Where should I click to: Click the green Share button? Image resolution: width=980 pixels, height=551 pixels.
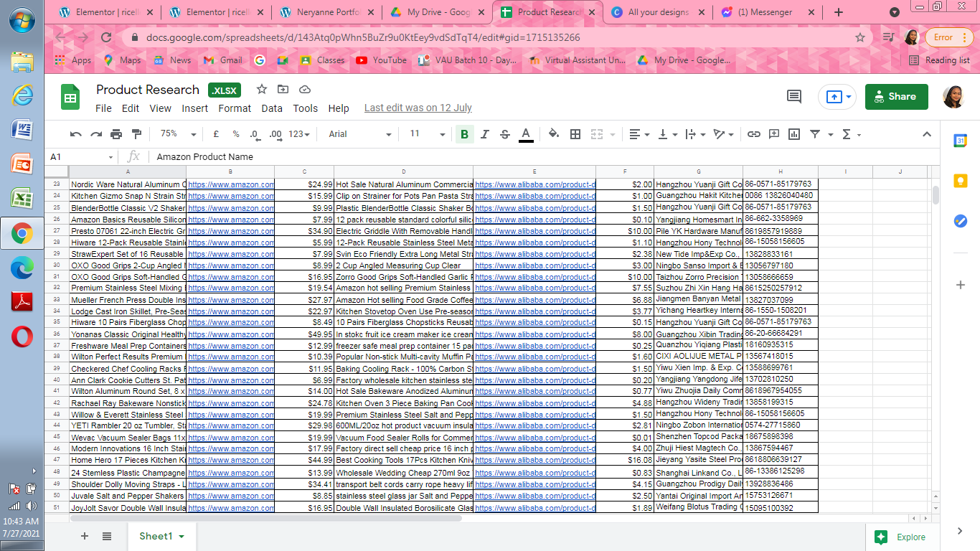point(896,96)
